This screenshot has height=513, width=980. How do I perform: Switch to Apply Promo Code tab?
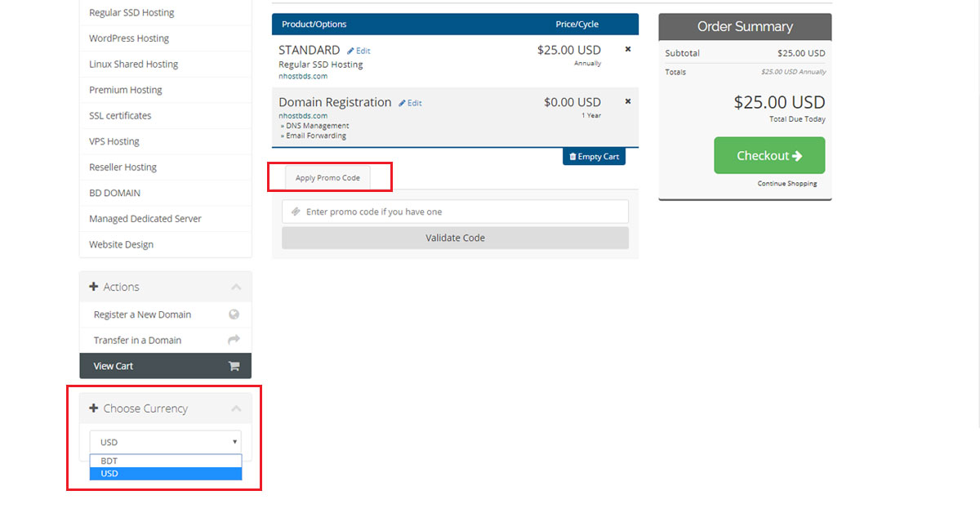[327, 177]
